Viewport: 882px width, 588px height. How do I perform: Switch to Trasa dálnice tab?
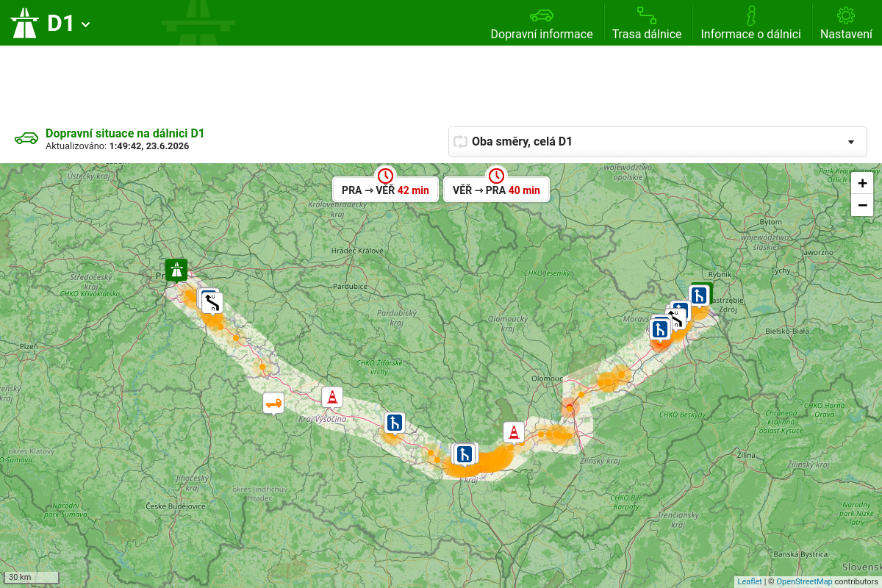click(x=647, y=23)
